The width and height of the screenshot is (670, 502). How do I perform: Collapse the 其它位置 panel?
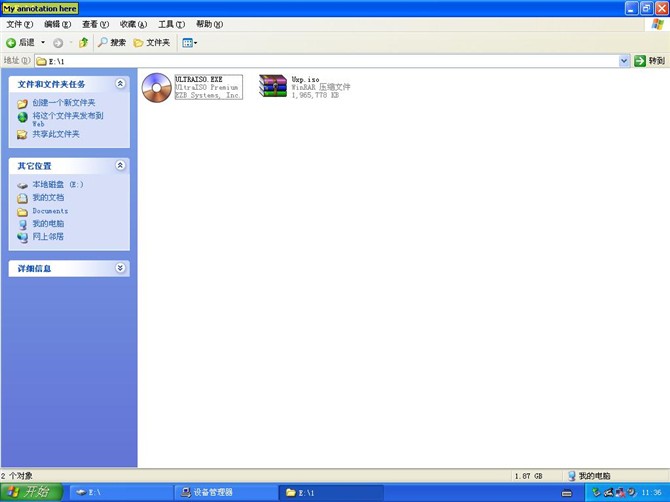(120, 165)
